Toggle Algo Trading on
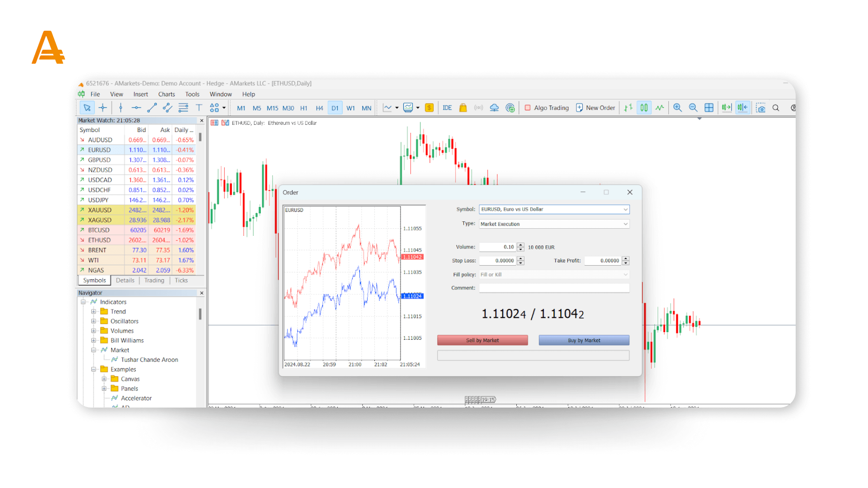 547,108
